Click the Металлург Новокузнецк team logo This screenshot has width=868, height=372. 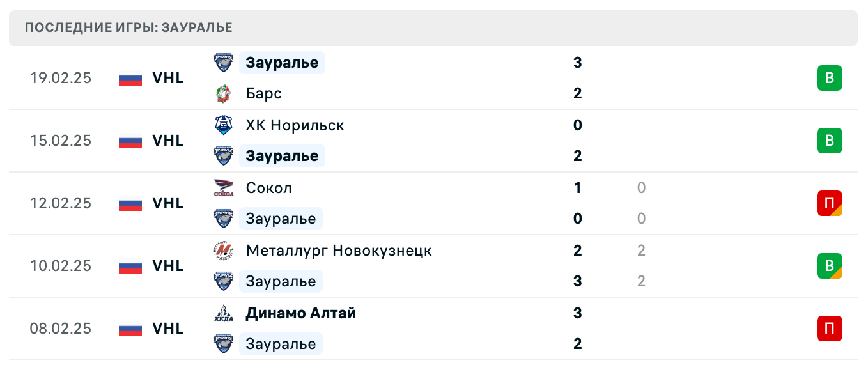223,251
